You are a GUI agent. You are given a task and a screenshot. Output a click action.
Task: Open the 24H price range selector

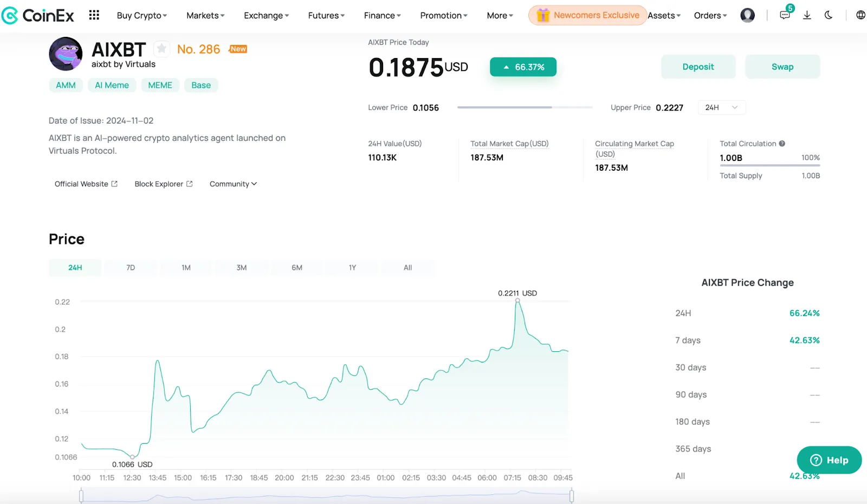click(x=722, y=107)
